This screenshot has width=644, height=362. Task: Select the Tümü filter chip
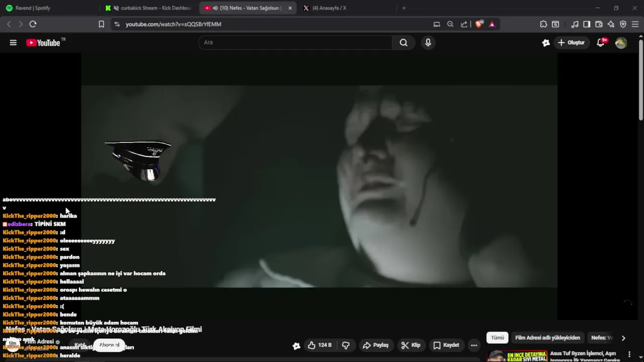(x=497, y=338)
